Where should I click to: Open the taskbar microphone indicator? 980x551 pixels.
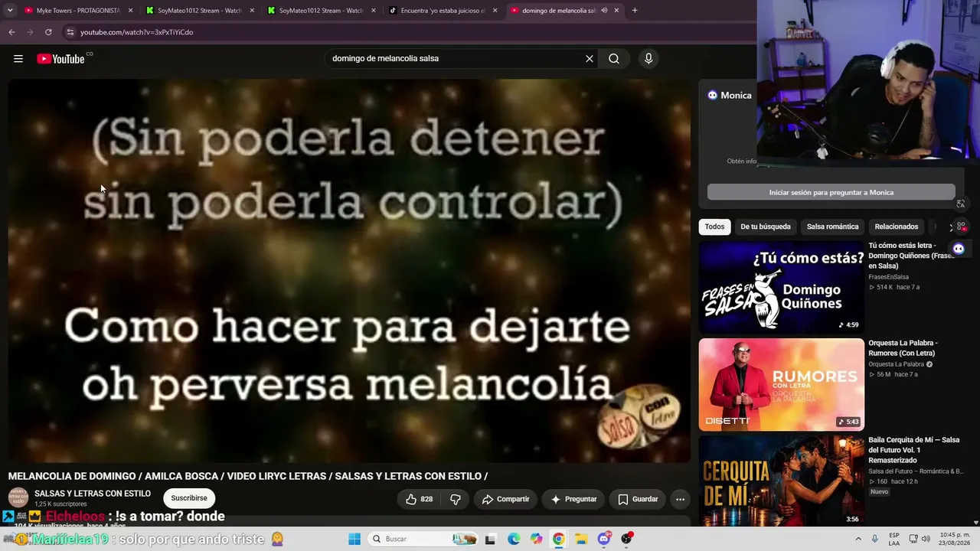(x=875, y=539)
